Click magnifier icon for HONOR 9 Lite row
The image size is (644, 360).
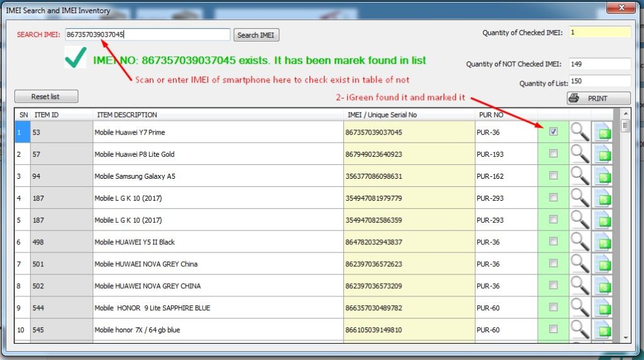(x=580, y=308)
